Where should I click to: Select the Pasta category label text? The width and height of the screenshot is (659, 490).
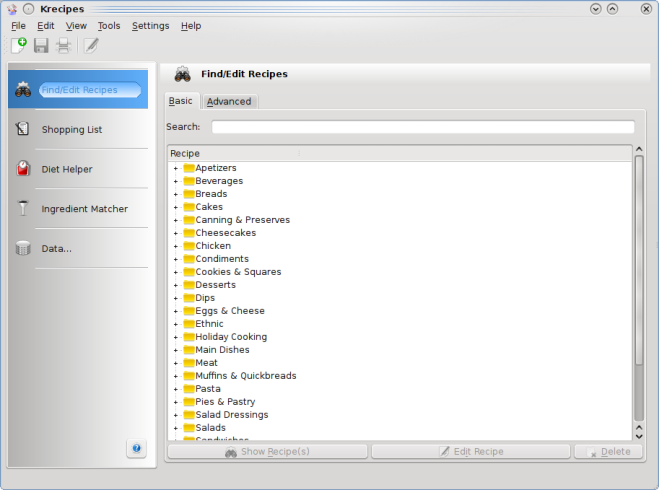pyautogui.click(x=208, y=389)
